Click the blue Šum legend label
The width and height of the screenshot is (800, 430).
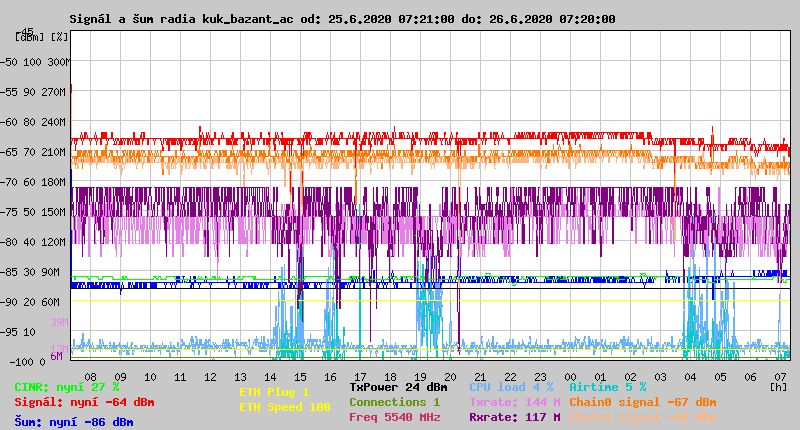(73, 422)
